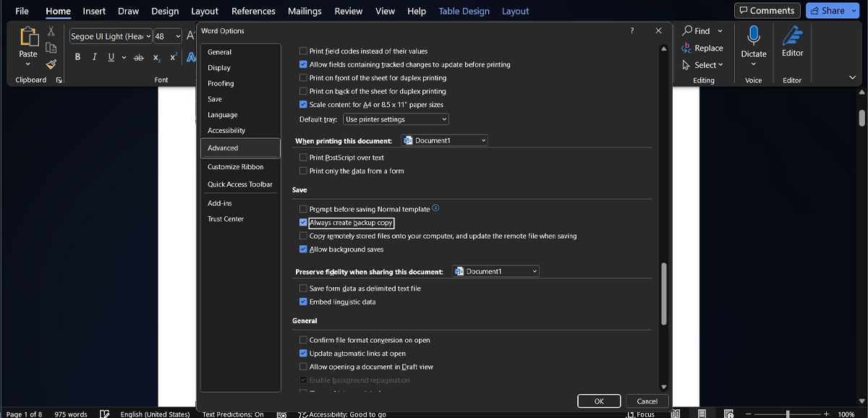Click the Word Options vertical scrollbar thumb
This screenshot has height=418, width=868.
coord(663,293)
